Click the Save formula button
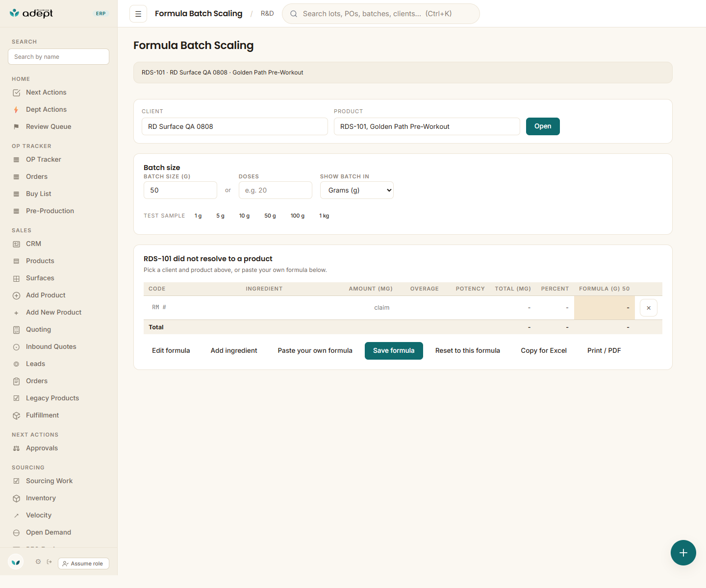 394,351
